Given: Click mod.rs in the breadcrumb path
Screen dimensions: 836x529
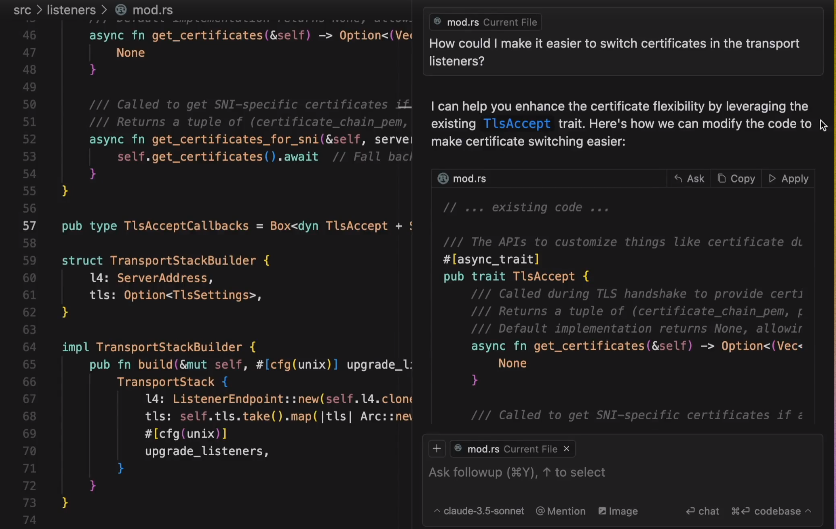Looking at the screenshot, I should click(x=152, y=10).
